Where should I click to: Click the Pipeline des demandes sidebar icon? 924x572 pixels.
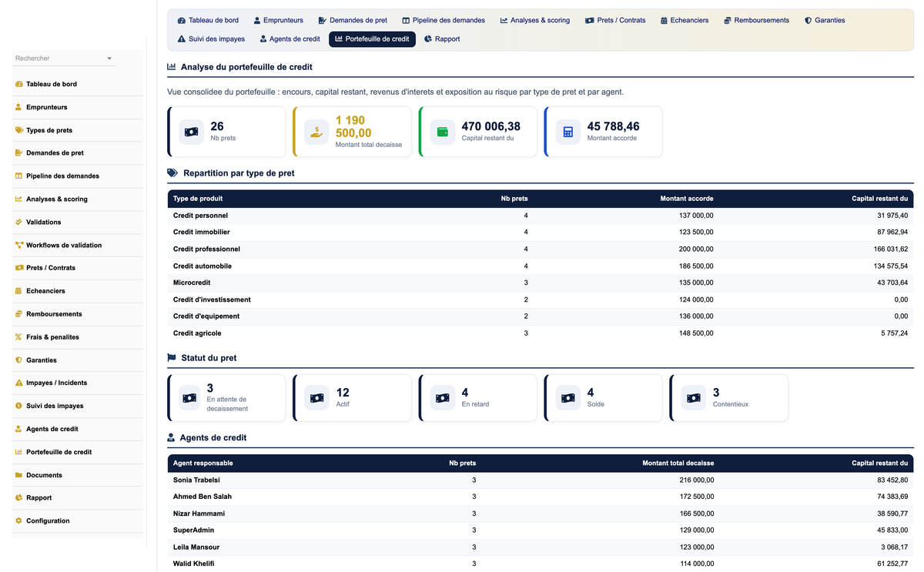click(x=18, y=176)
